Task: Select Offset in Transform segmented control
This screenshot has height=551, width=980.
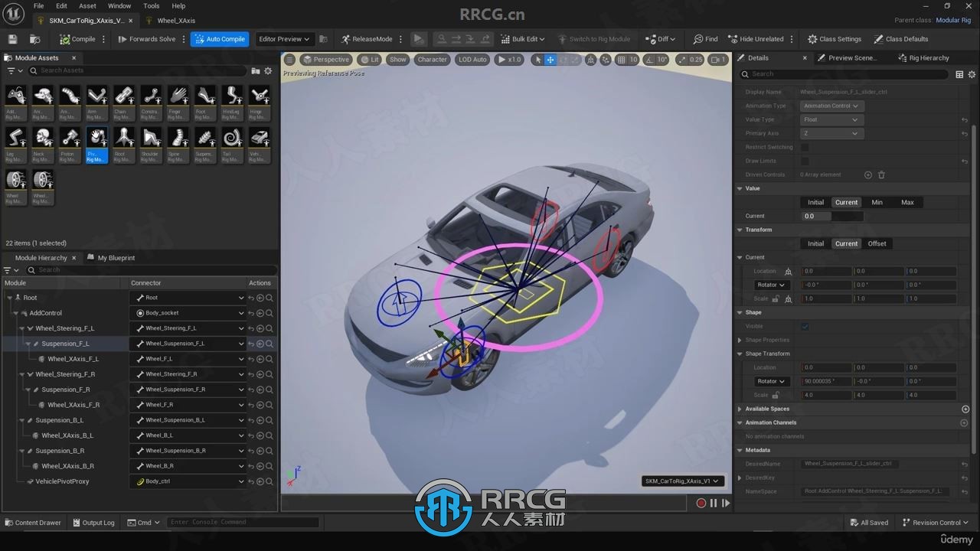Action: click(x=877, y=243)
